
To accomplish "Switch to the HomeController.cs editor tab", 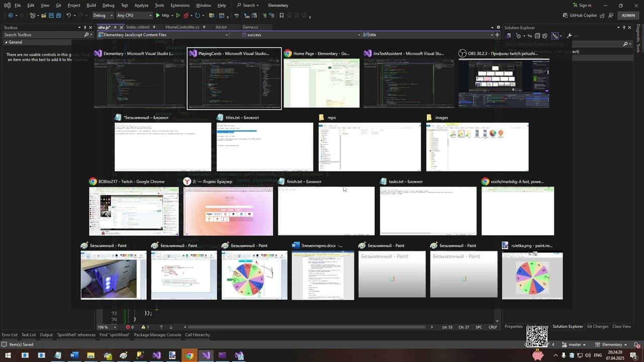I will (x=182, y=27).
